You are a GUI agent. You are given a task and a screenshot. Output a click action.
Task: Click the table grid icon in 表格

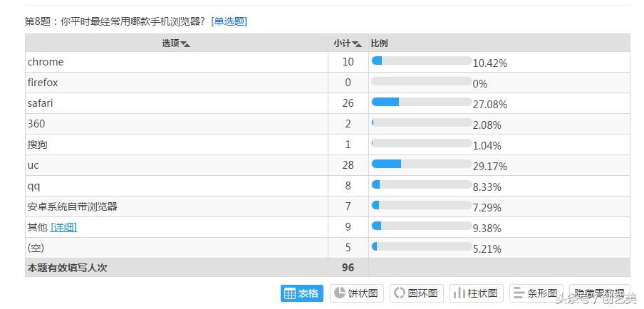point(289,293)
